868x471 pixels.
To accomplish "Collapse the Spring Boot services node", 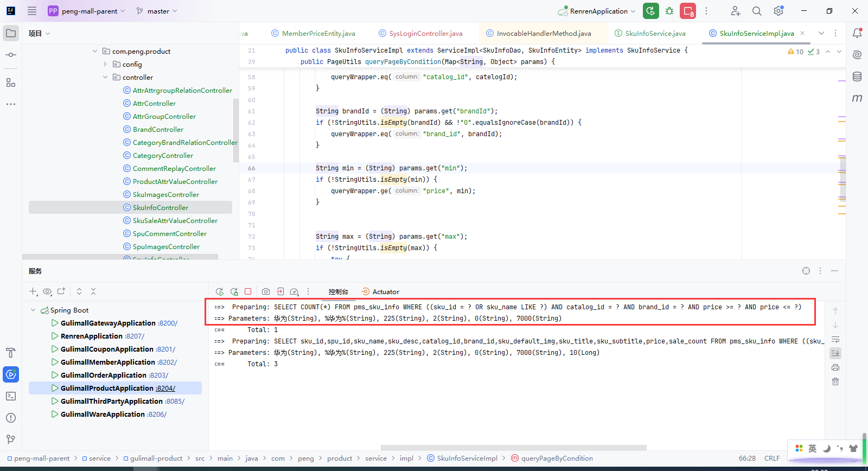I will tap(33, 310).
